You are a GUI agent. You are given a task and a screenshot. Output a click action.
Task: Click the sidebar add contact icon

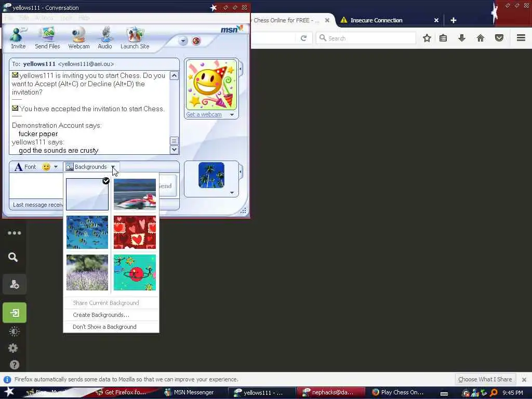coord(14,284)
